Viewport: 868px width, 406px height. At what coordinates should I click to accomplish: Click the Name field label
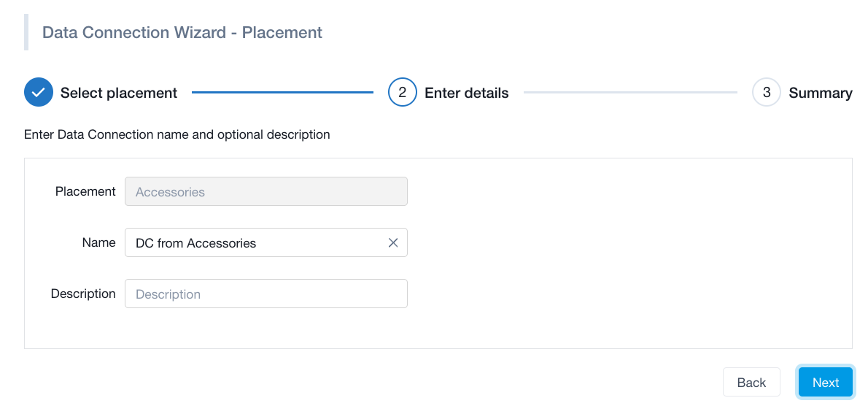coord(99,242)
